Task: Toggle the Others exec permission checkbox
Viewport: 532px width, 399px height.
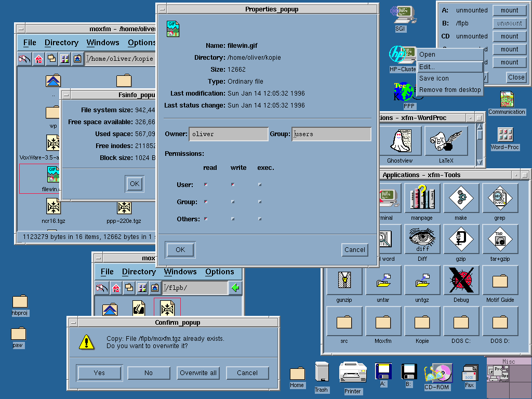Action: click(260, 219)
